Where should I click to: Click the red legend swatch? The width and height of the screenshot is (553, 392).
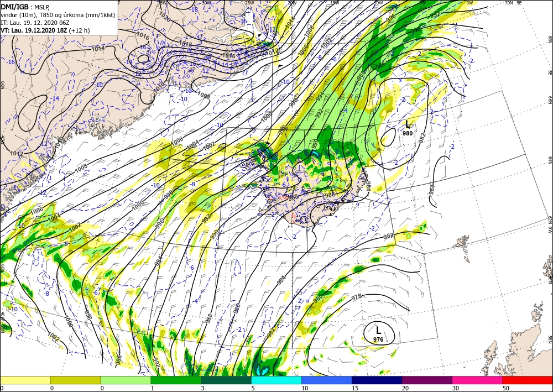click(528, 380)
